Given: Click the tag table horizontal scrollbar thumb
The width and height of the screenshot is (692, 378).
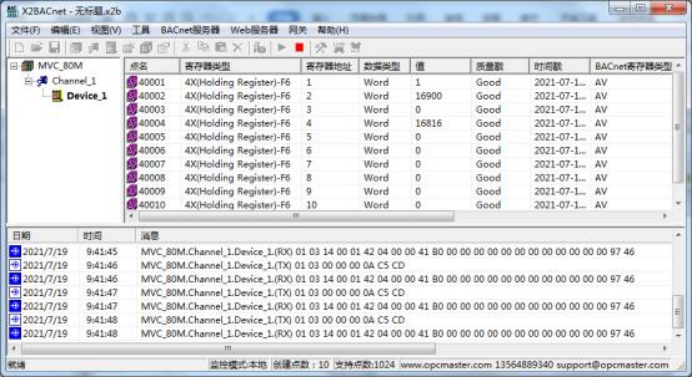Looking at the screenshot, I should [296, 216].
